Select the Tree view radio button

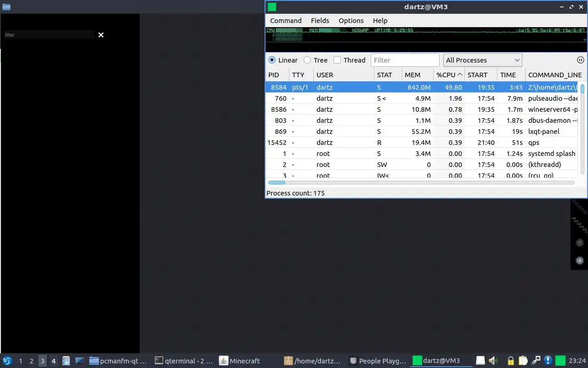[x=307, y=60]
